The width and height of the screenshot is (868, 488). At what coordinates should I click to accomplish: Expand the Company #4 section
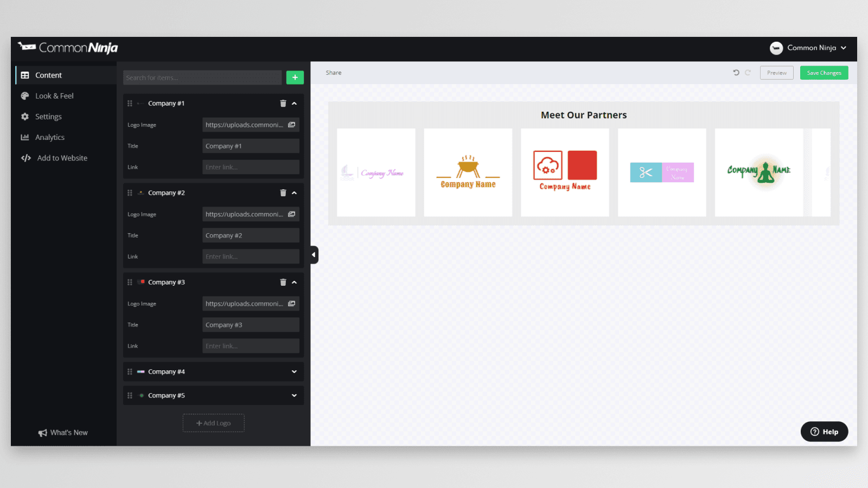tap(295, 372)
